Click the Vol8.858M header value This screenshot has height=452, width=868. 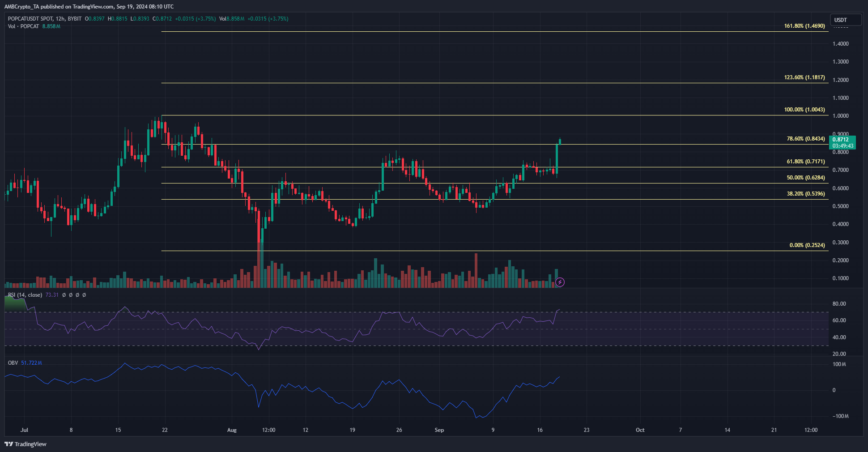click(232, 19)
